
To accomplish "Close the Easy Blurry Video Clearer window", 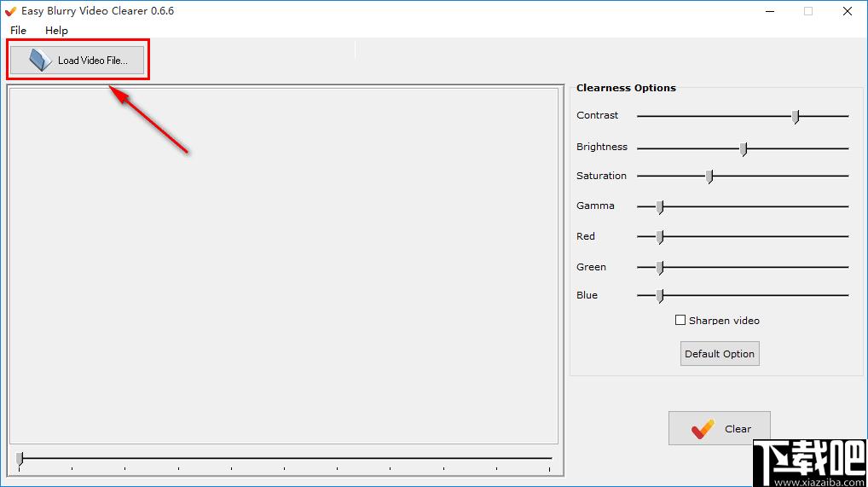I will click(847, 11).
